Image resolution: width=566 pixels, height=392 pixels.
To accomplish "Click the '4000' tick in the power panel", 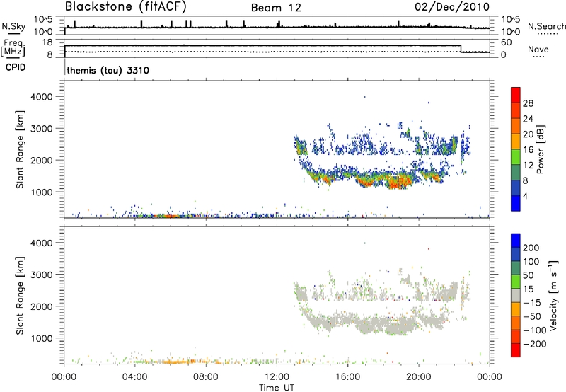I will (41, 97).
